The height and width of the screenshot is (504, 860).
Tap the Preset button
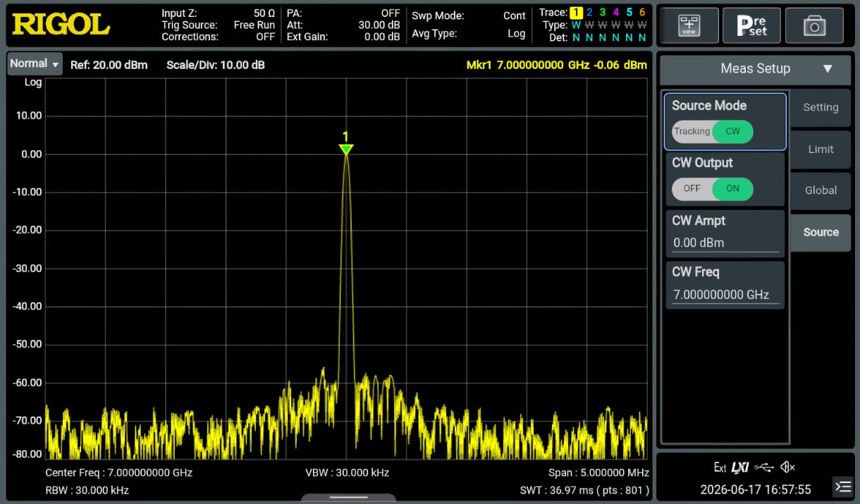[x=751, y=26]
